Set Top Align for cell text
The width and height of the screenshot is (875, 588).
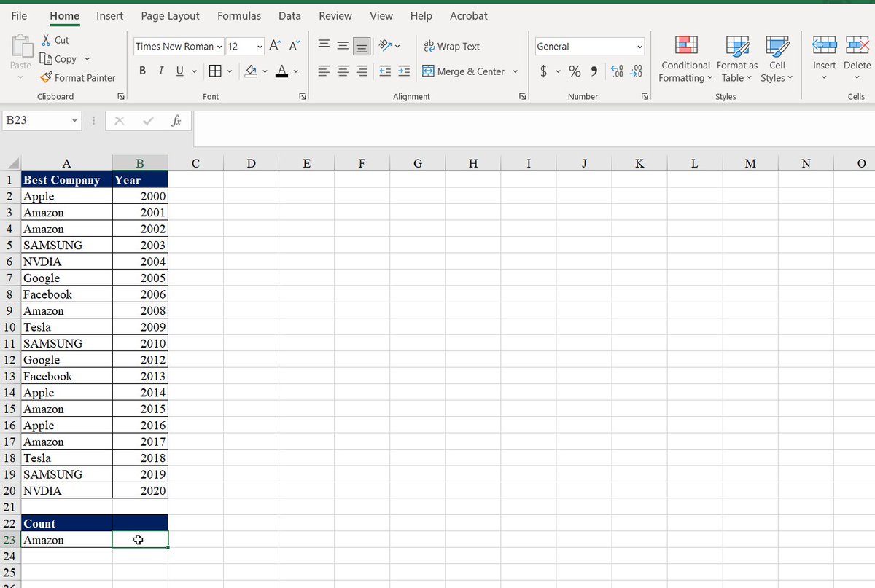tap(324, 46)
